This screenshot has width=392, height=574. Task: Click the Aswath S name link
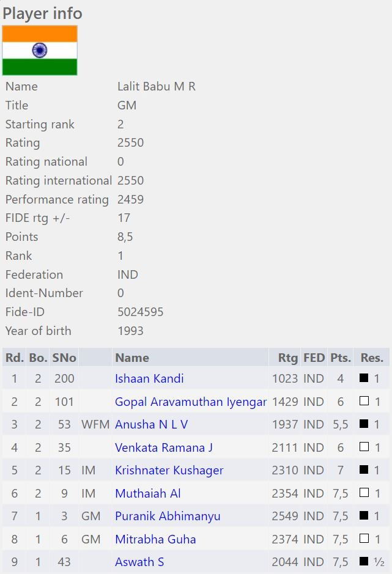coord(139,562)
